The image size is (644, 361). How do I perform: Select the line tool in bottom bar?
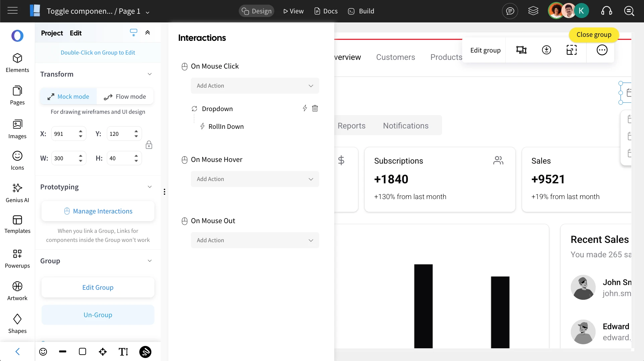click(63, 352)
